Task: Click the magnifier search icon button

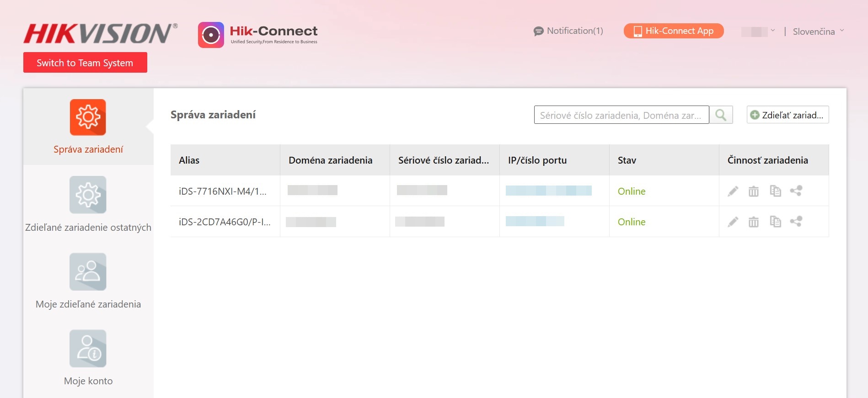Action: coord(721,115)
